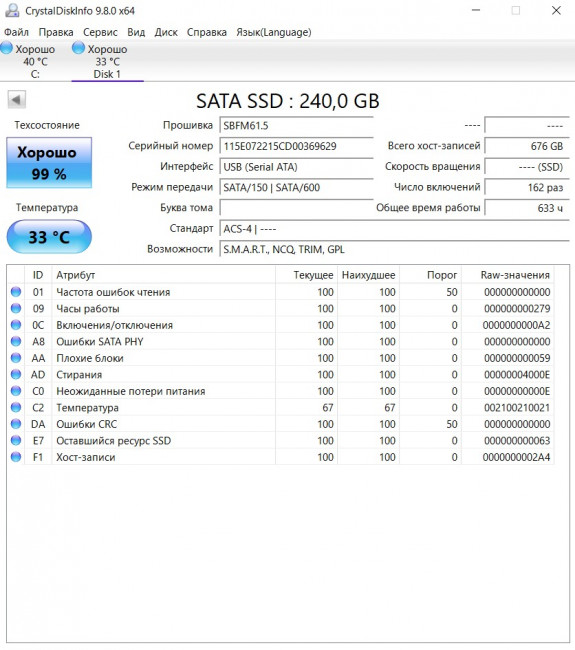Open the Язык(Language) menu
The width and height of the screenshot is (575, 650).
274,32
